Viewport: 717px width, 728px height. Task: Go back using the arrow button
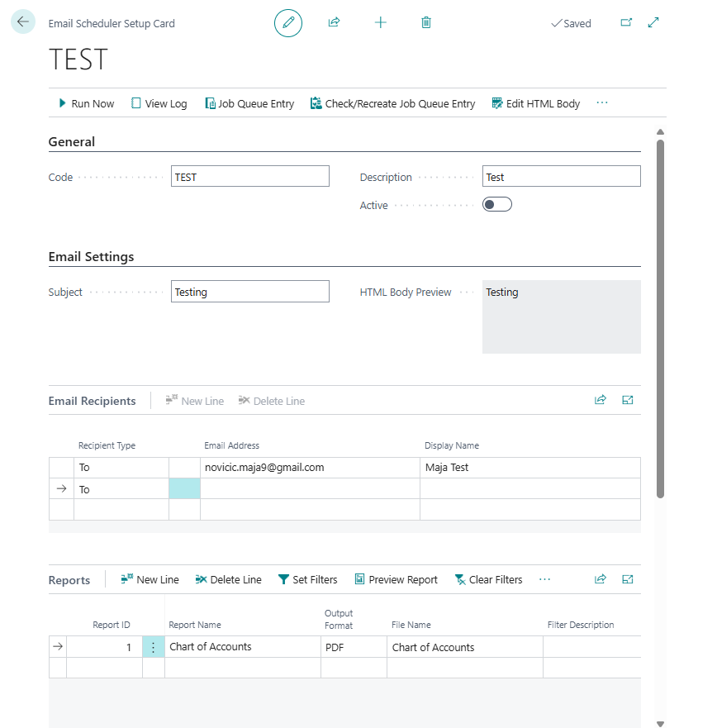pos(23,21)
